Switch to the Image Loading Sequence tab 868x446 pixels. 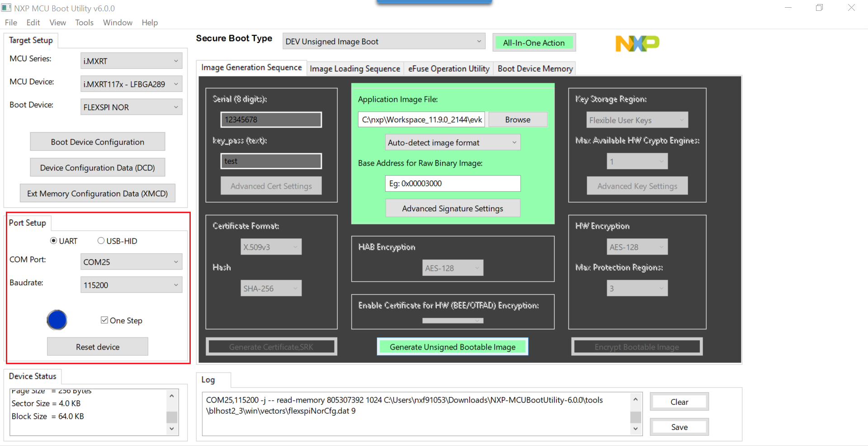354,68
